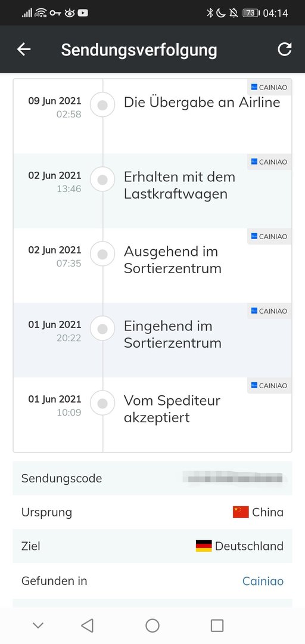Tap timeline marker for Übergabe an Airline
Screen dimensions: 305x644
pyautogui.click(x=102, y=105)
